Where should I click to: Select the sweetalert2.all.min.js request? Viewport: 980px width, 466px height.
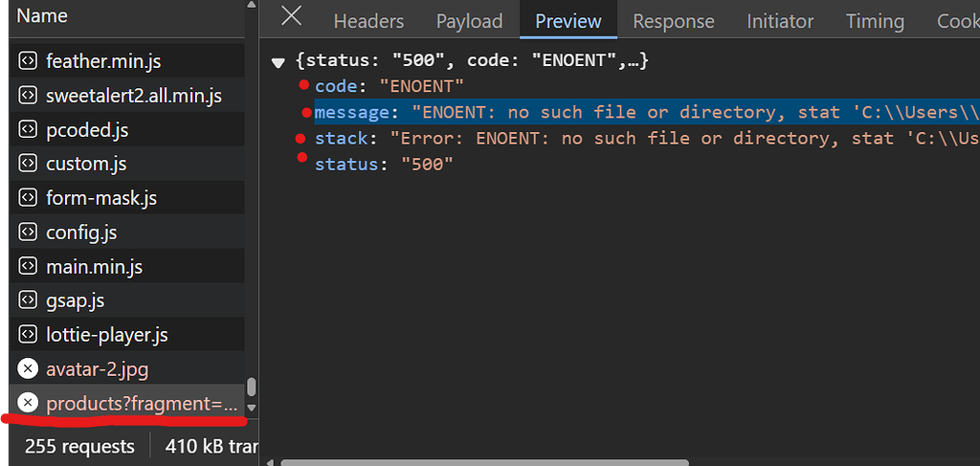[126, 96]
